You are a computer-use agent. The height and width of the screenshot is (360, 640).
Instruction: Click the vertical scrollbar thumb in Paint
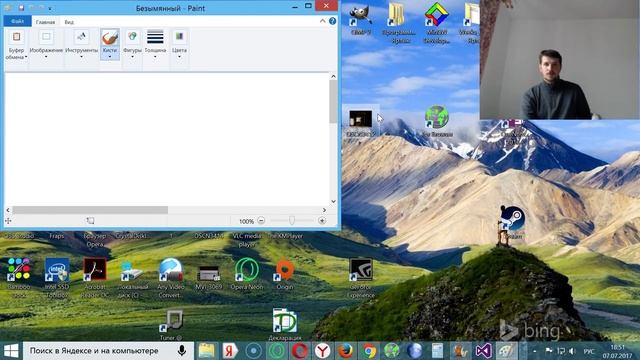(333, 101)
